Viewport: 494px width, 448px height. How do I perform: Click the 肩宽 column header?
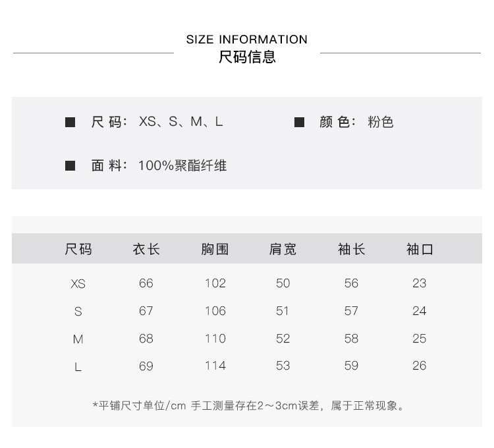(x=283, y=250)
